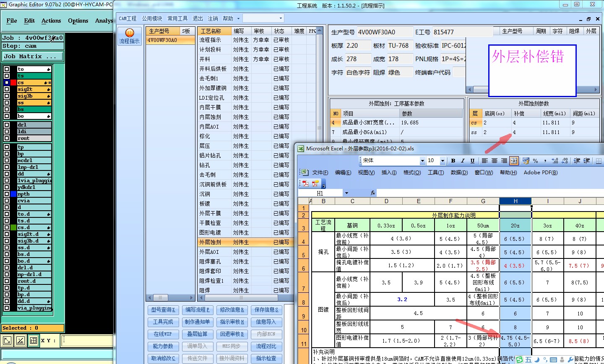Toggle Underline in Excel formatting toolbar
The width and height of the screenshot is (604, 364).
pyautogui.click(x=472, y=161)
